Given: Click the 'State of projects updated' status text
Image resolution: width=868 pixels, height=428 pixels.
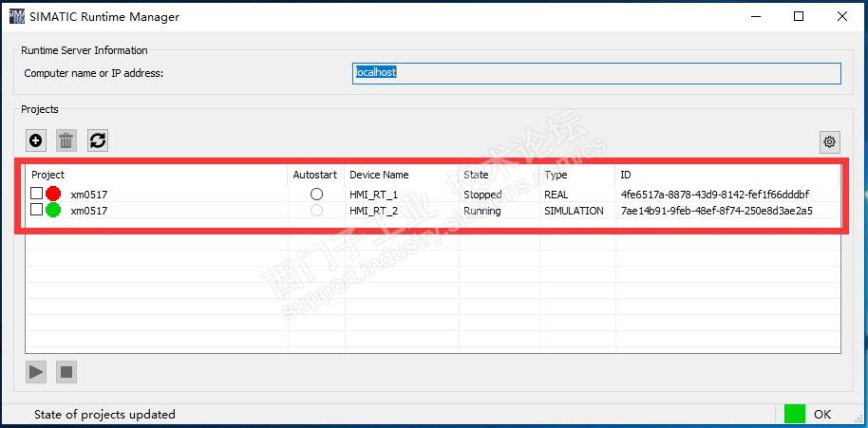Looking at the screenshot, I should [x=104, y=414].
